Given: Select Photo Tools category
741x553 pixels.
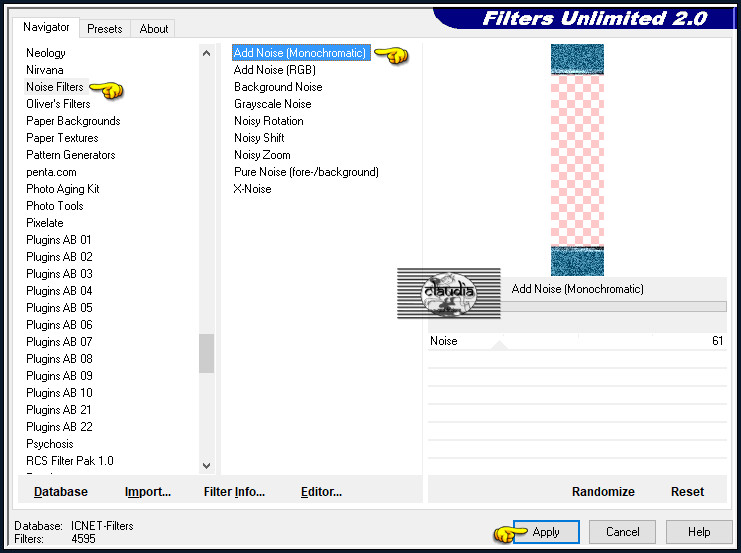Looking at the screenshot, I should click(55, 206).
